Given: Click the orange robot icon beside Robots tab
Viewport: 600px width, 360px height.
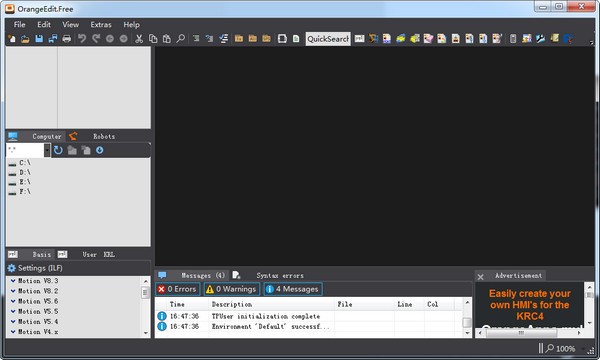Looking at the screenshot, I should click(73, 136).
